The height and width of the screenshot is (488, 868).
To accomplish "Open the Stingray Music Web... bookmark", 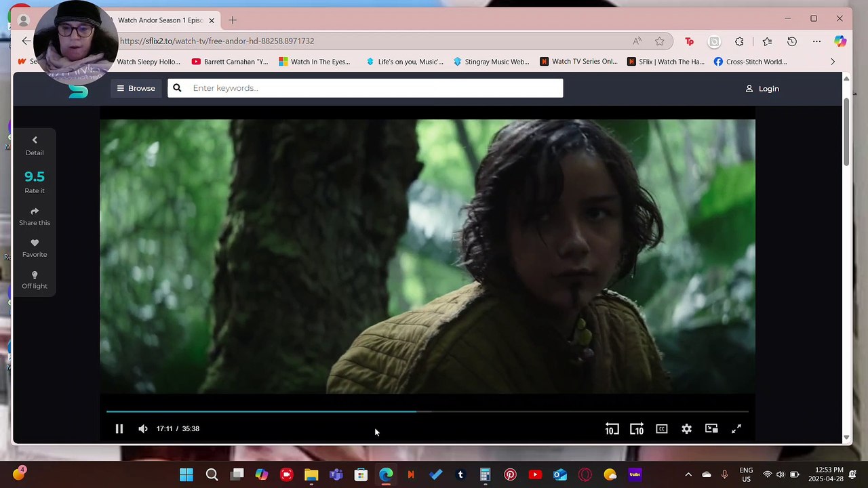I will [x=491, y=62].
